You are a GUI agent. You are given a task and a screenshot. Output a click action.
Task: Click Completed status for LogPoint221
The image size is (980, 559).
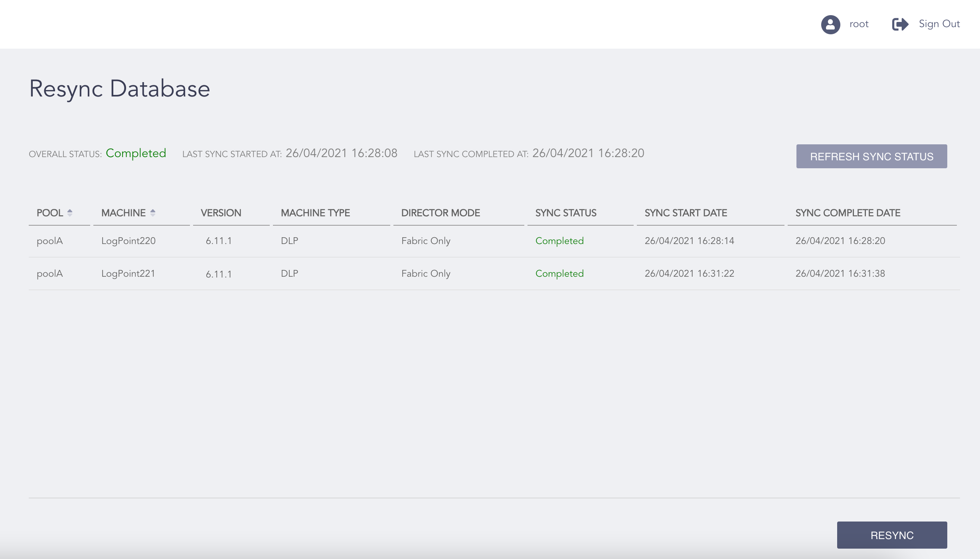559,274
